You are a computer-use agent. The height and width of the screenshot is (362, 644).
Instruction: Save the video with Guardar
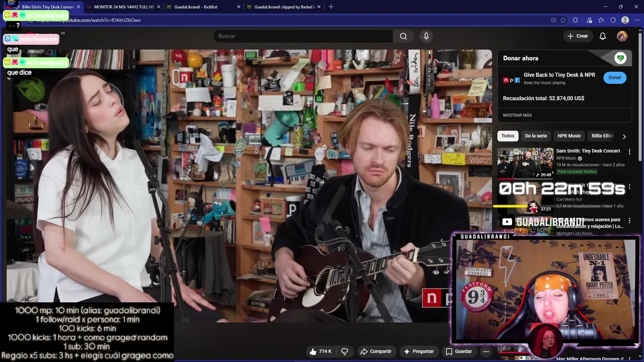459,351
